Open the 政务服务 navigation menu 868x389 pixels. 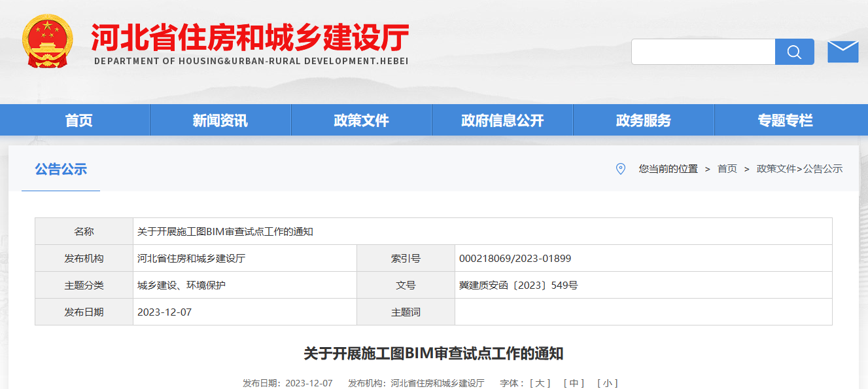pyautogui.click(x=644, y=120)
